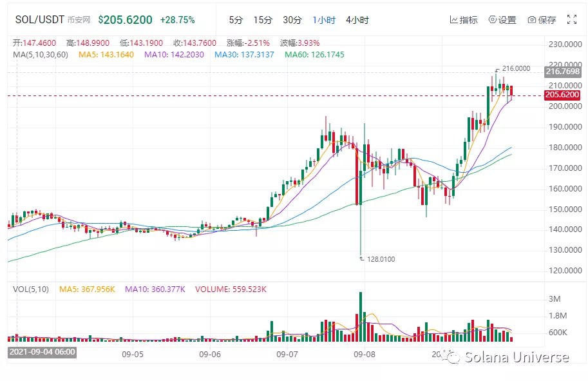Click the 09-08 date axis label
The height and width of the screenshot is (381, 588).
365,355
